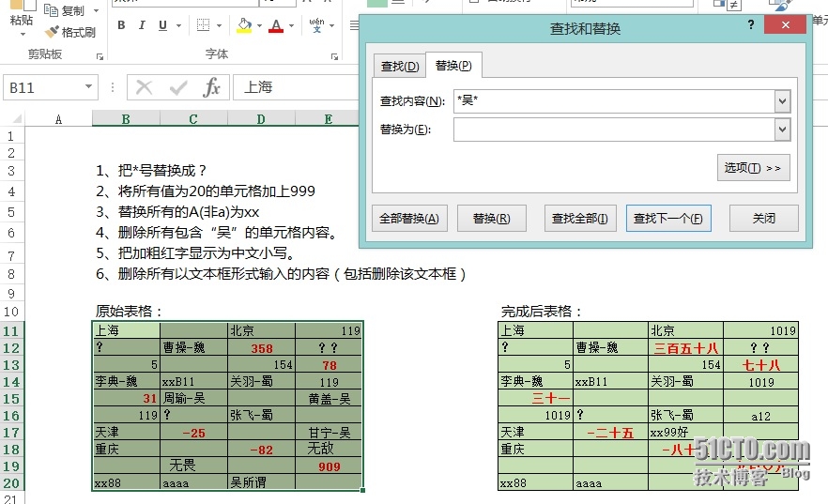Image resolution: width=828 pixels, height=504 pixels.
Task: Close the 查找和替换 dialog
Action: coord(785,24)
